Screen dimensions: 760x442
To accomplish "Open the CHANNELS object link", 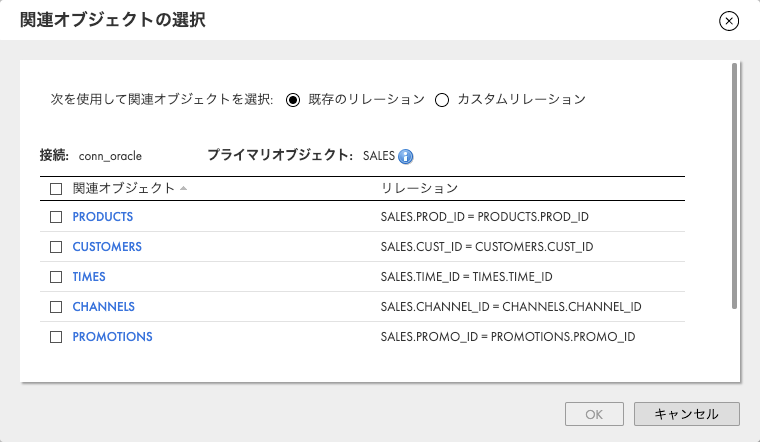I will coord(104,307).
